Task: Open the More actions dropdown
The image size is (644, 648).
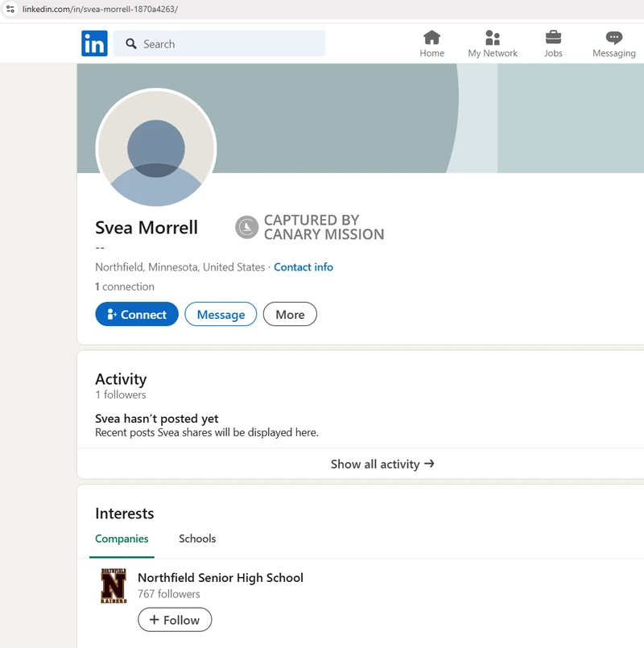Action: 290,314
